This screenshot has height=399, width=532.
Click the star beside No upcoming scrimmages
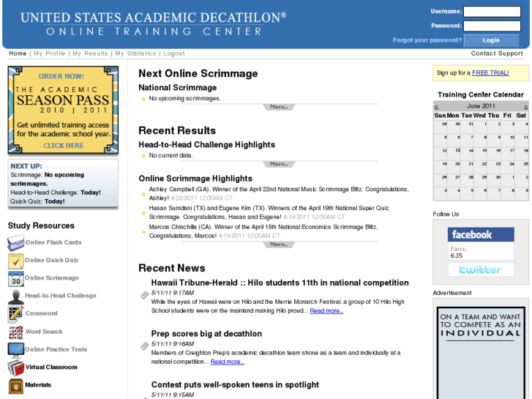click(x=143, y=99)
